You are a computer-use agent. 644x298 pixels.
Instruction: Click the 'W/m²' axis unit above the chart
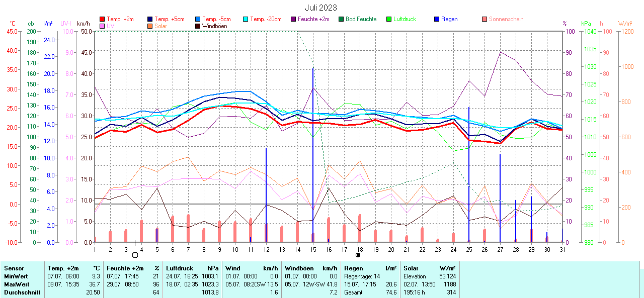(625, 24)
